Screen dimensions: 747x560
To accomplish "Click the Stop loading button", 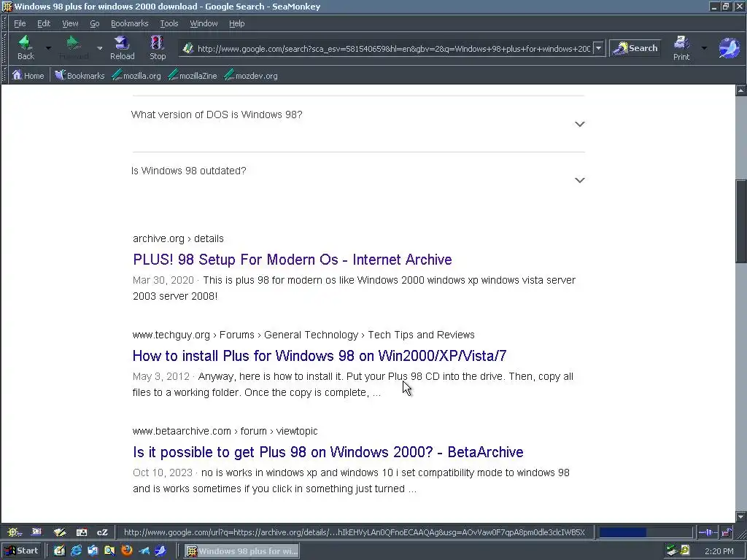I will pyautogui.click(x=158, y=47).
